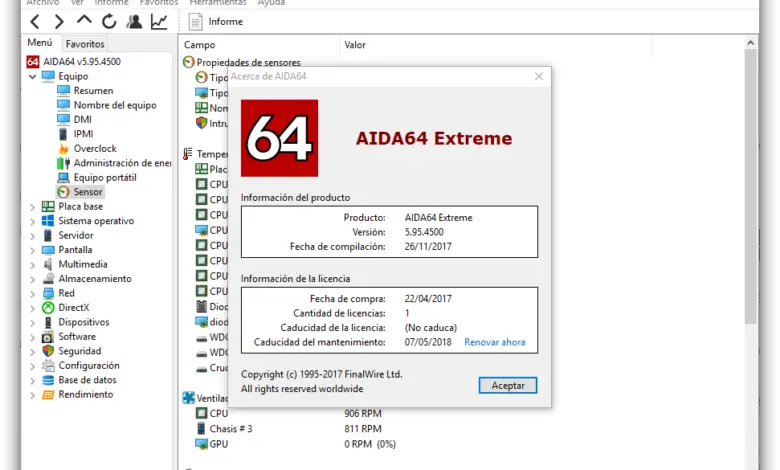Click the Rendimiento tree icon

coord(48,394)
